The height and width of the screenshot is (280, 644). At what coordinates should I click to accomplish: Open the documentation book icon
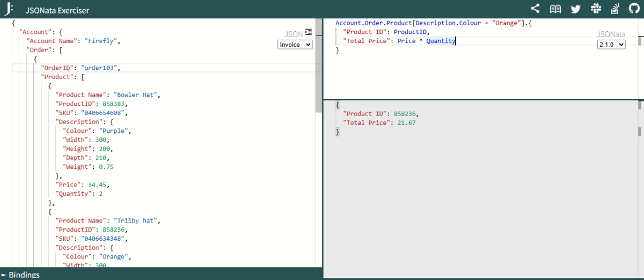(555, 9)
